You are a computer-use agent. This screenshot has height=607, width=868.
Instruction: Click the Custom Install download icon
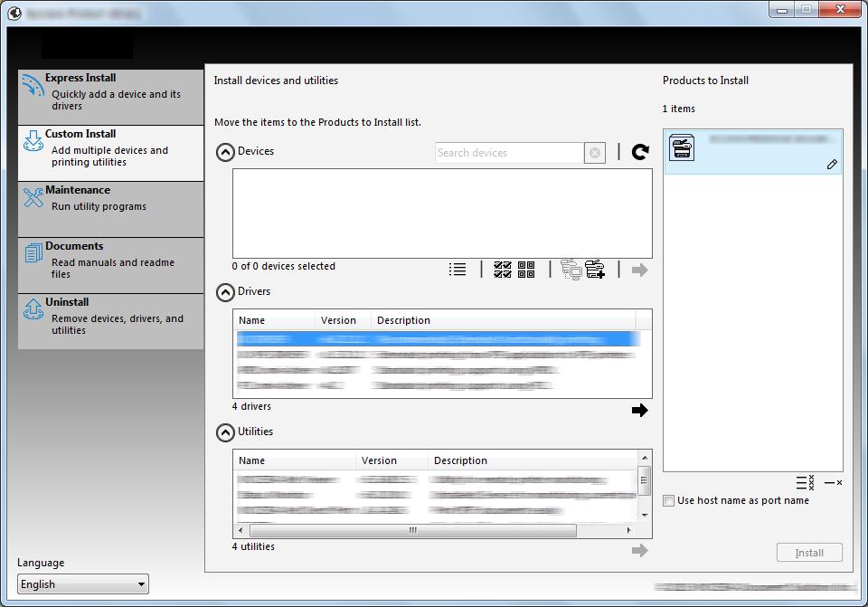click(x=33, y=141)
